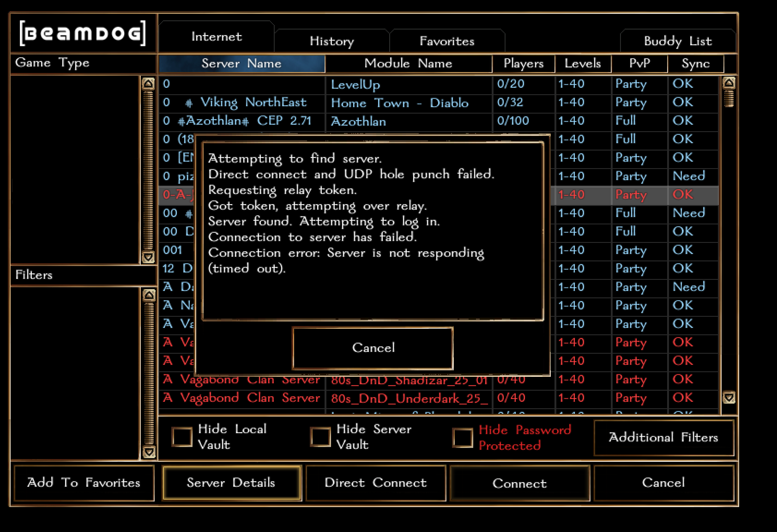
Task: Sort by Server Name column header
Action: 241,64
